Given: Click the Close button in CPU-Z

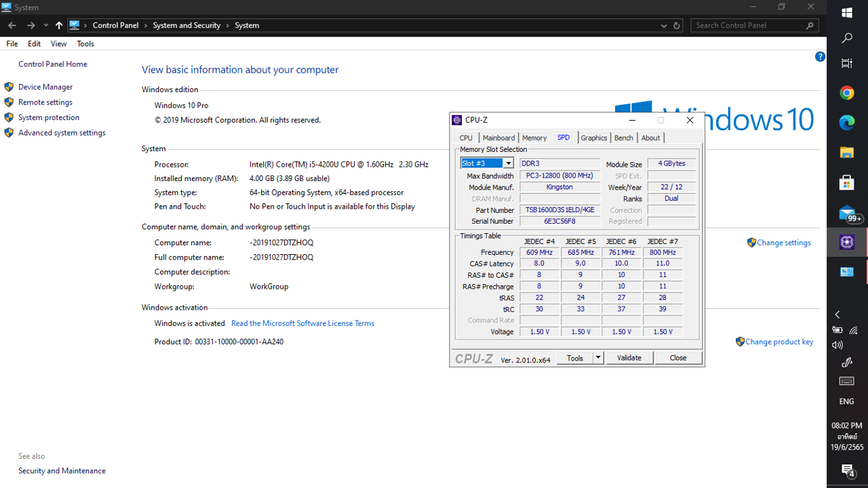Looking at the screenshot, I should (678, 358).
